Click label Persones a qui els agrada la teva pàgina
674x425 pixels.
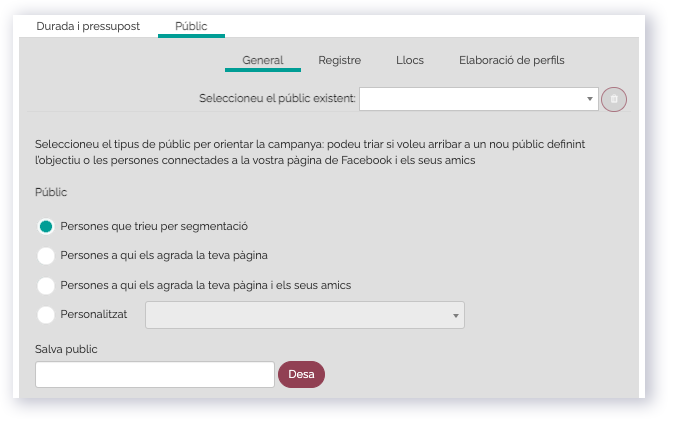164,256
